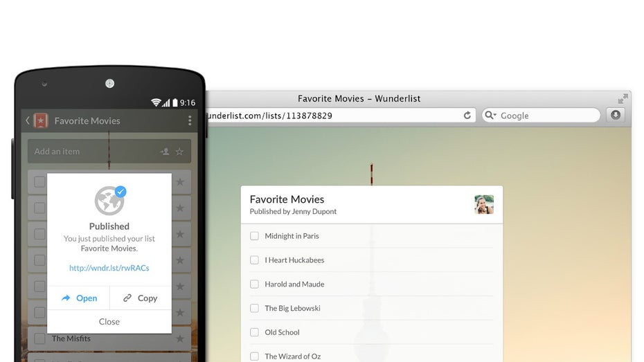Click Jenny Dupont's profile photo
Screen dimensions: 644x362
point(484,204)
